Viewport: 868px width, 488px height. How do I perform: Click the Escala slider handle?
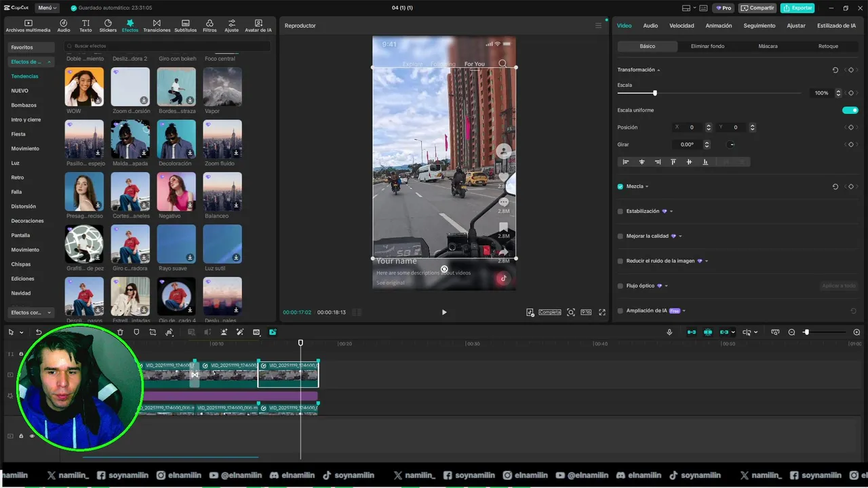(654, 93)
